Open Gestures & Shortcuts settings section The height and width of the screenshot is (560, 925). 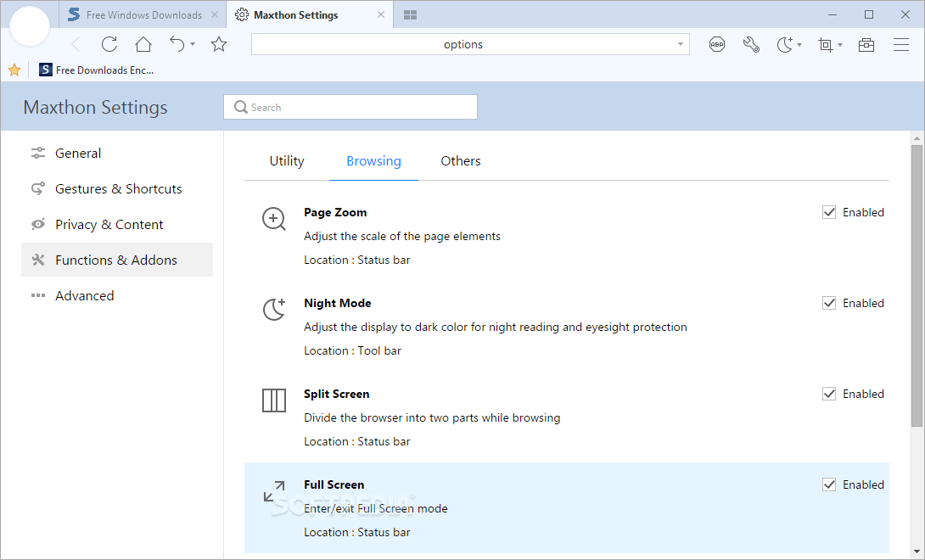(x=117, y=189)
